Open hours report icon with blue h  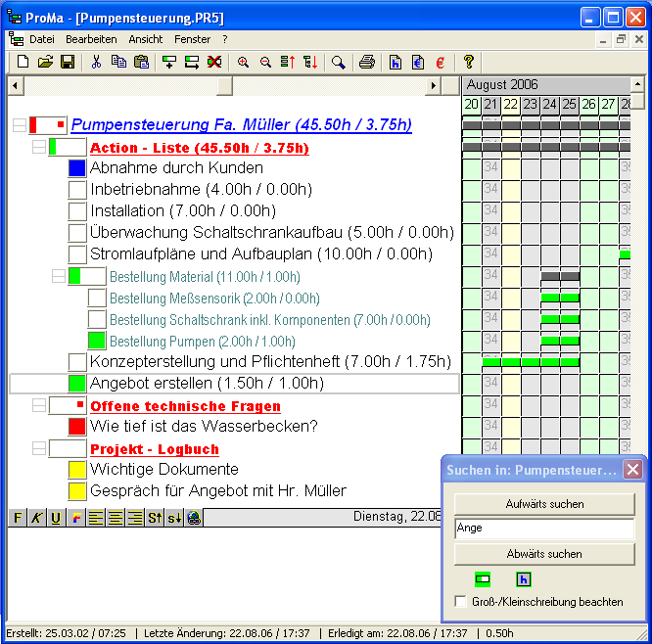point(396,62)
